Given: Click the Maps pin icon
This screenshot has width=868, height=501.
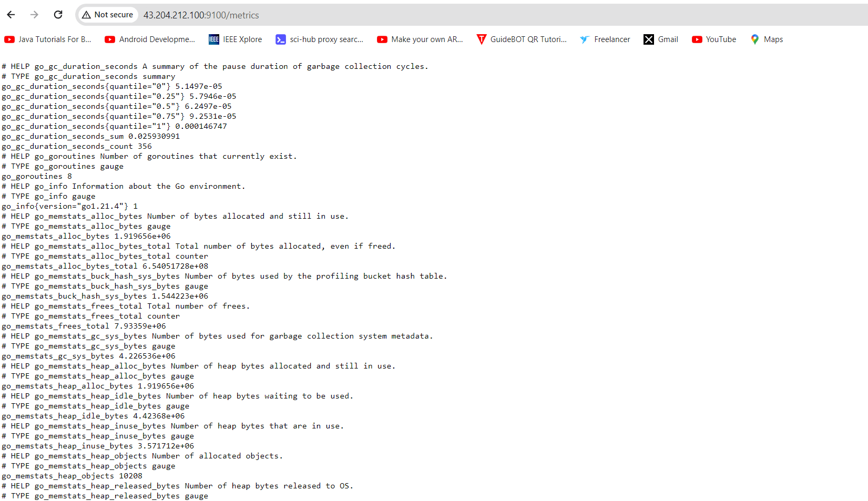Looking at the screenshot, I should coord(755,39).
